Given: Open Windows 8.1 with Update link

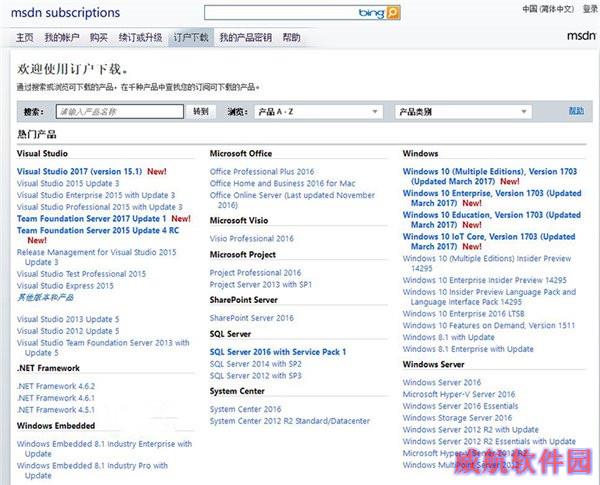Looking at the screenshot, I should click(x=448, y=338).
